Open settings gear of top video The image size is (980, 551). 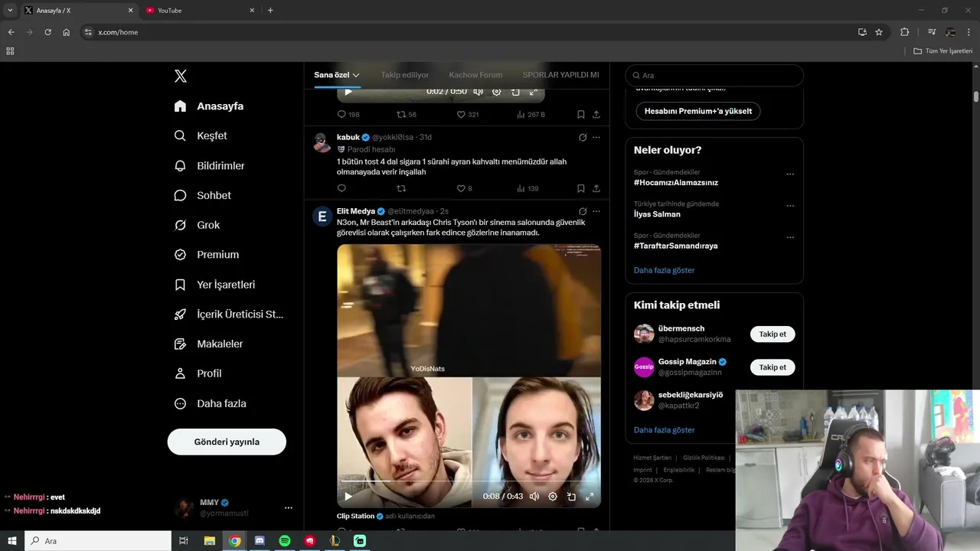pyautogui.click(x=496, y=92)
